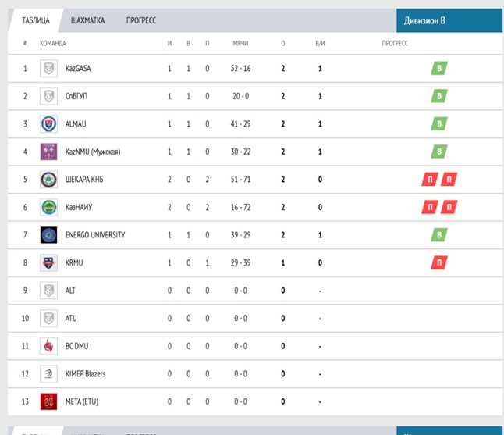The height and width of the screenshot is (435, 504).
Task: Click the green win badge for ENERGO UNIVERSITY
Action: pyautogui.click(x=439, y=235)
